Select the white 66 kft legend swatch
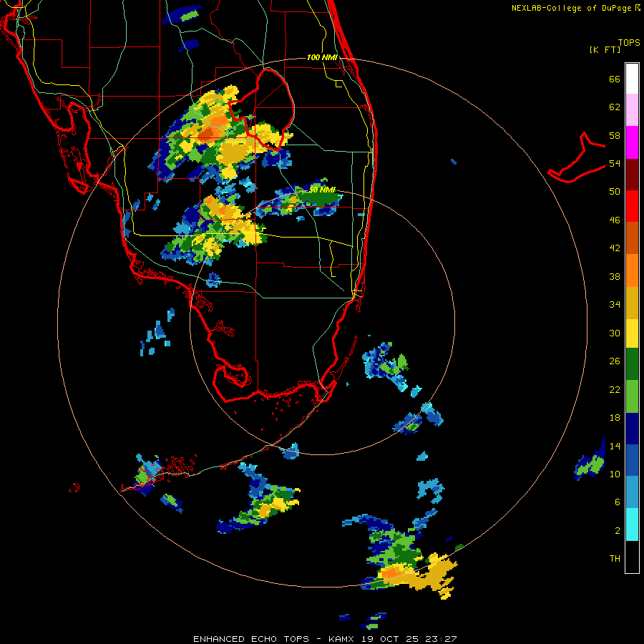This screenshot has height=644, width=644. click(632, 79)
